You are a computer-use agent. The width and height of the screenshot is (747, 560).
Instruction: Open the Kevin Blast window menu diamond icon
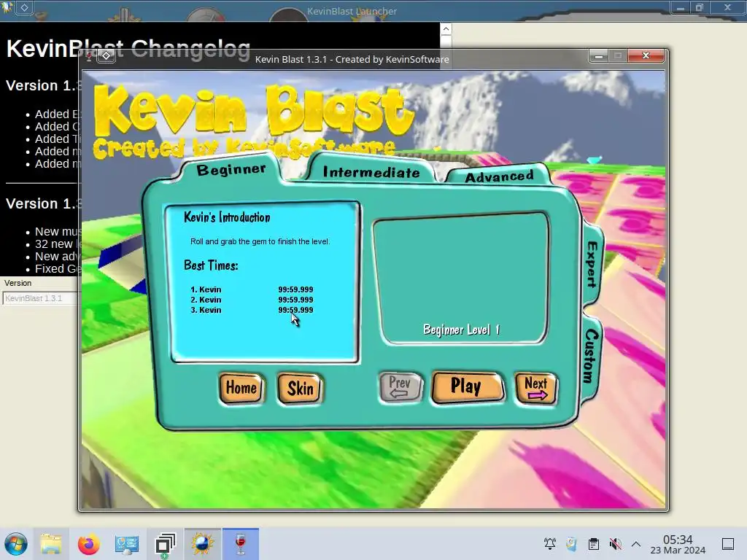[x=107, y=56]
